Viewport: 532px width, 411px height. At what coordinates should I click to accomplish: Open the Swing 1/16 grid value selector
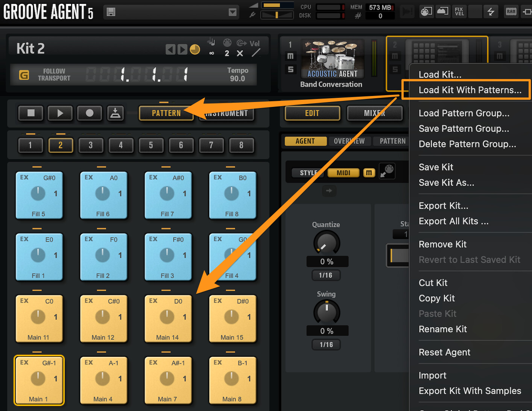coord(326,344)
